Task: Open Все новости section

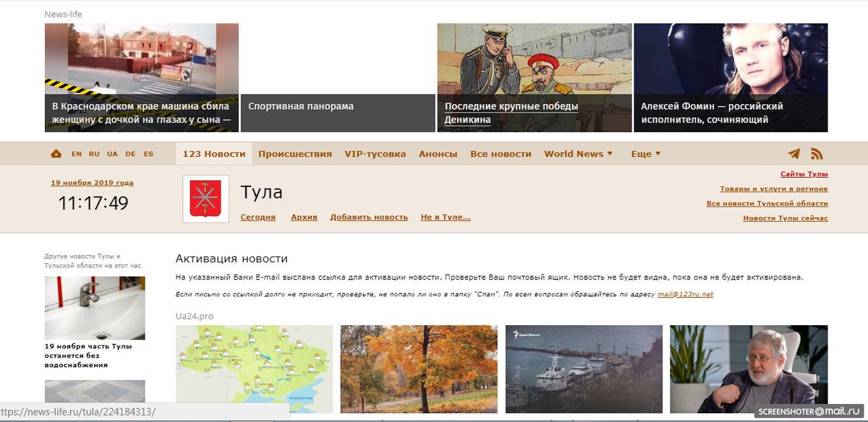Action: [x=501, y=154]
